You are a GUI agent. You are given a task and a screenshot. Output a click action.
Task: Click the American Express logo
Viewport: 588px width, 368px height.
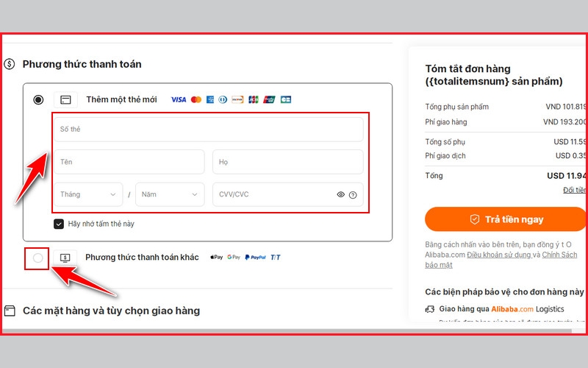click(x=210, y=99)
